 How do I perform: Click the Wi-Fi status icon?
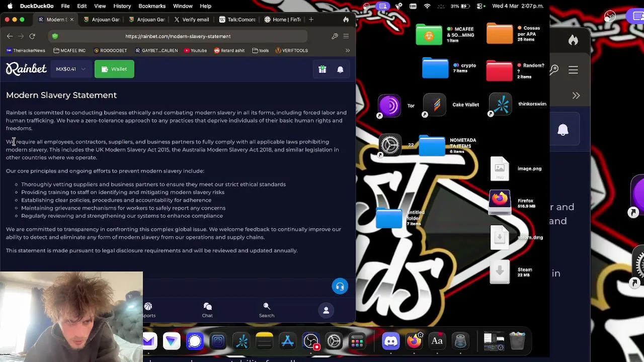coord(427,6)
